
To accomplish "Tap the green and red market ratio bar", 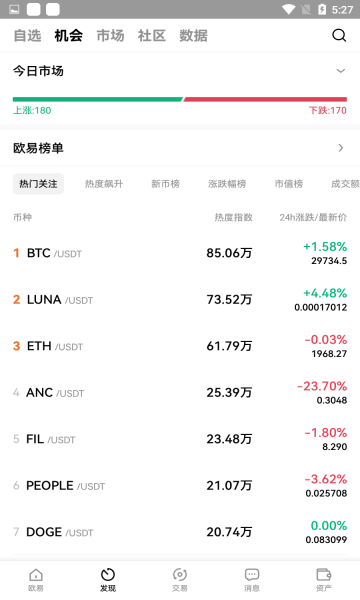I will (x=180, y=99).
